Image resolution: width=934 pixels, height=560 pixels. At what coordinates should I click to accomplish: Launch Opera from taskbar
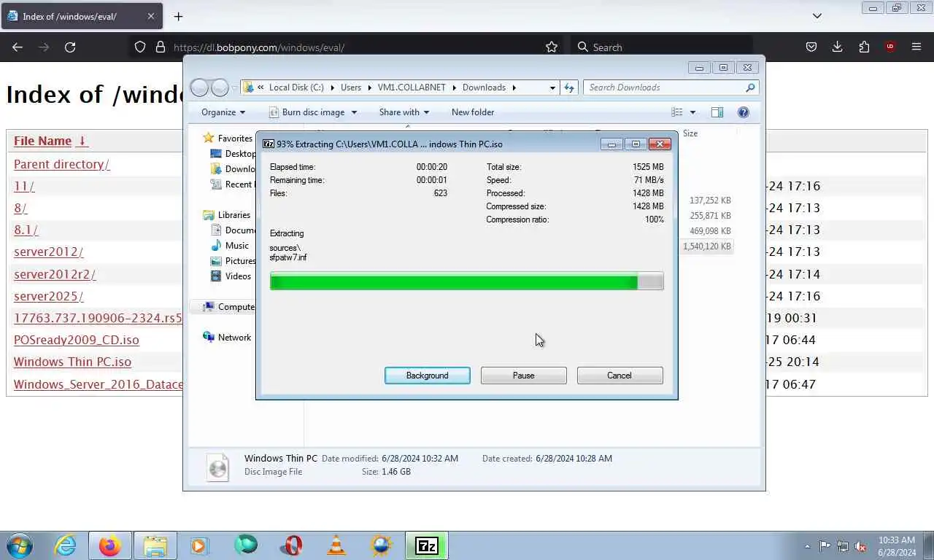[x=291, y=545]
